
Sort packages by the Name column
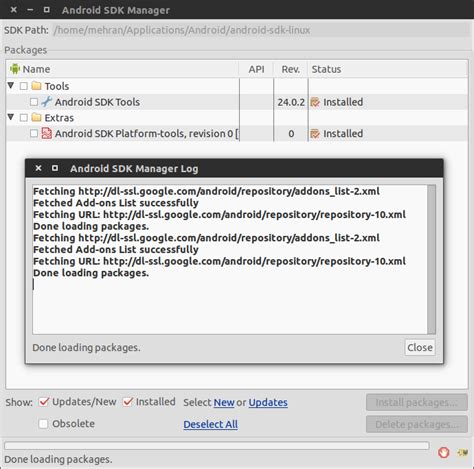123,69
